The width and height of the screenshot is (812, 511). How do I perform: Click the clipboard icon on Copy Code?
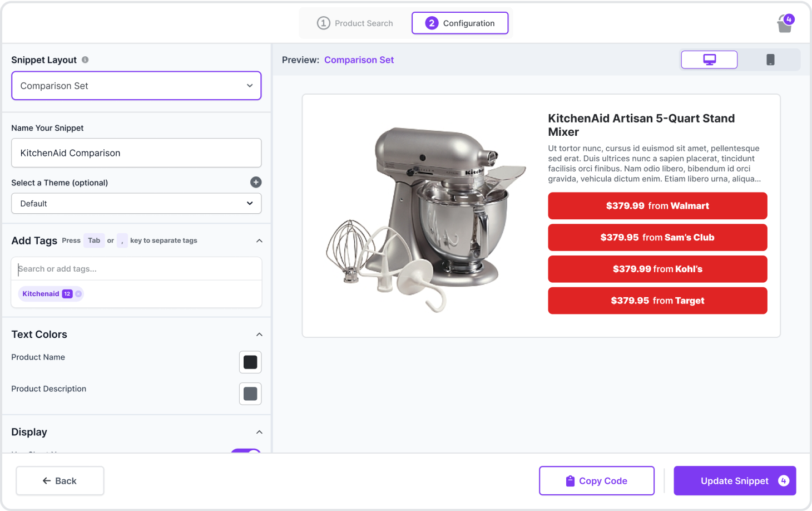tap(570, 481)
